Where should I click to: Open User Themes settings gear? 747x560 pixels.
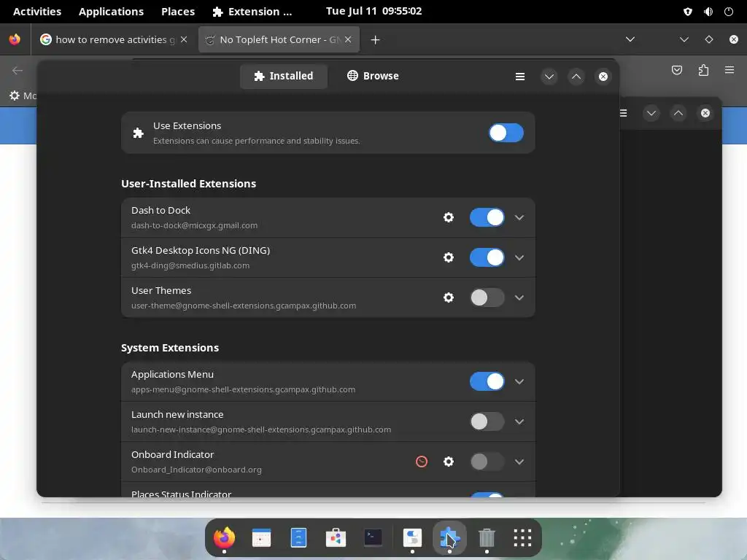click(449, 297)
